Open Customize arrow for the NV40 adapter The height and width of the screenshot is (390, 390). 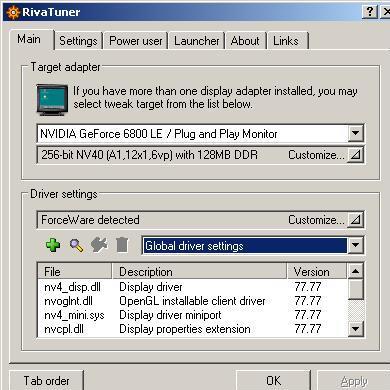coord(355,155)
